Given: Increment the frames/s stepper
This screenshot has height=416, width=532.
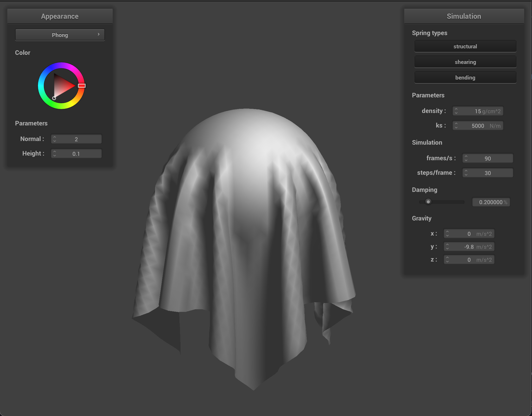Looking at the screenshot, I should (x=466, y=156).
